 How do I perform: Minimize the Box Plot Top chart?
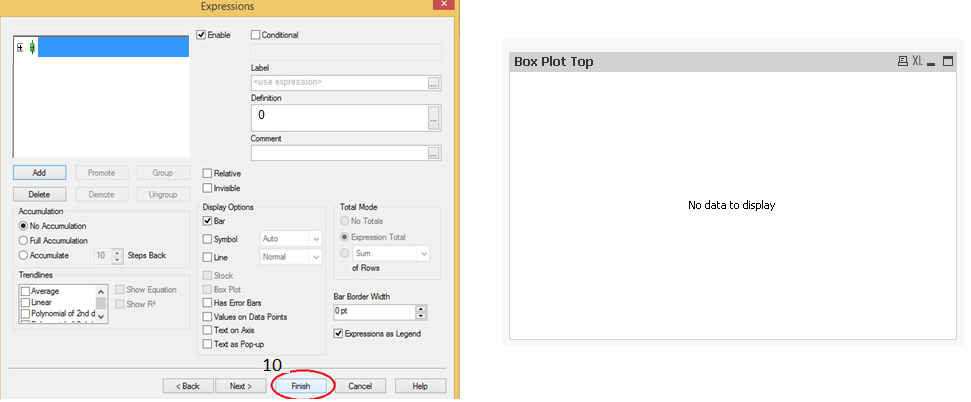[x=932, y=62]
